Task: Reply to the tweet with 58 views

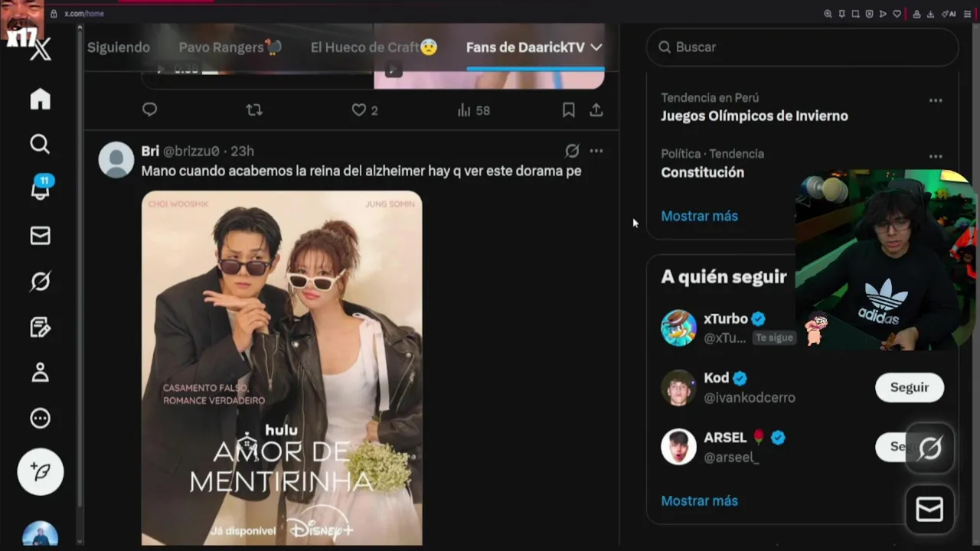Action: [149, 110]
